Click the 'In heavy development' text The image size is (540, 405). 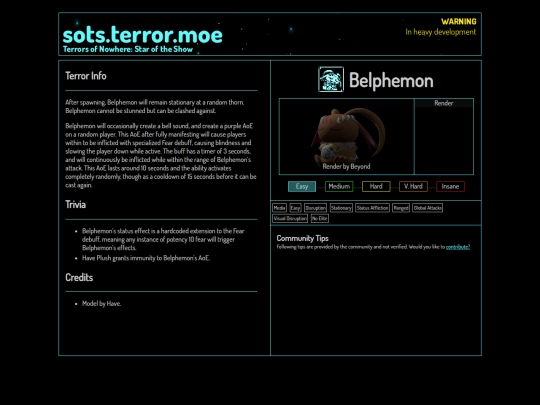pyautogui.click(x=440, y=32)
